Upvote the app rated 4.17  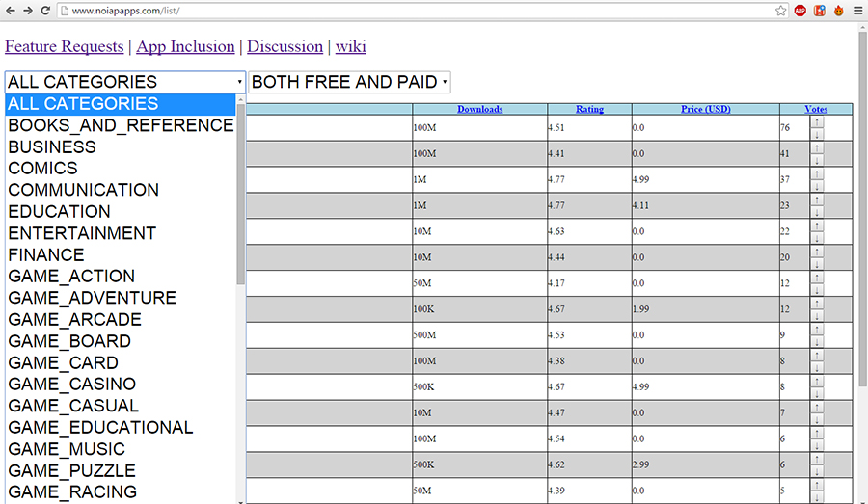[817, 279]
